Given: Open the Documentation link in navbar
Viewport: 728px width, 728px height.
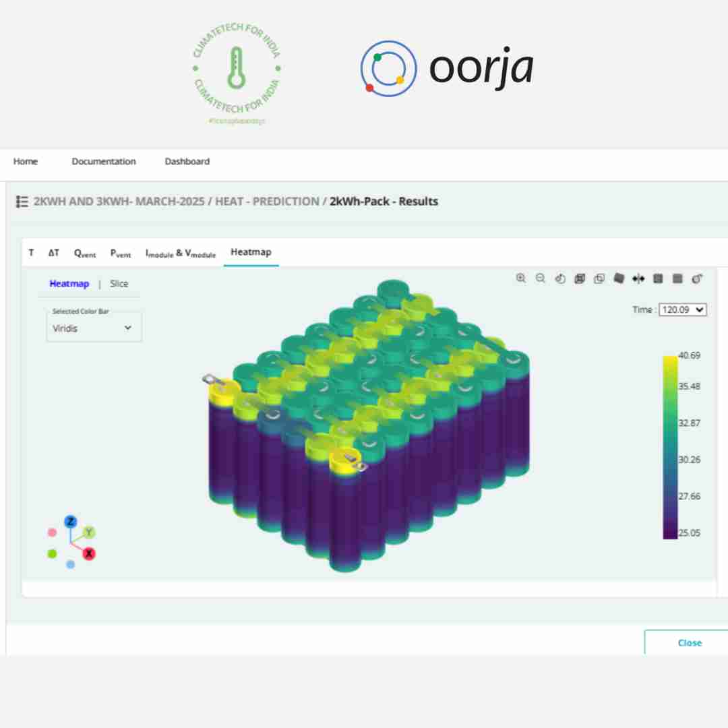Looking at the screenshot, I should click(104, 162).
